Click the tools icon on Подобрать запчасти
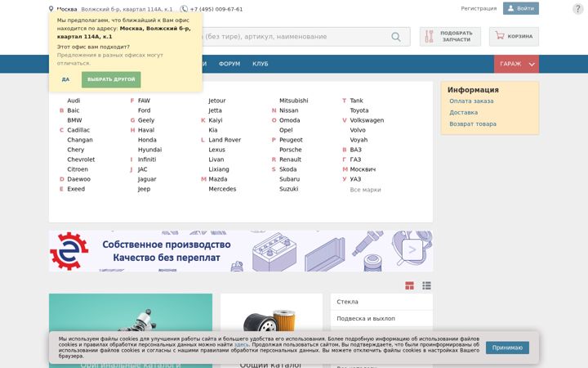 tap(429, 37)
